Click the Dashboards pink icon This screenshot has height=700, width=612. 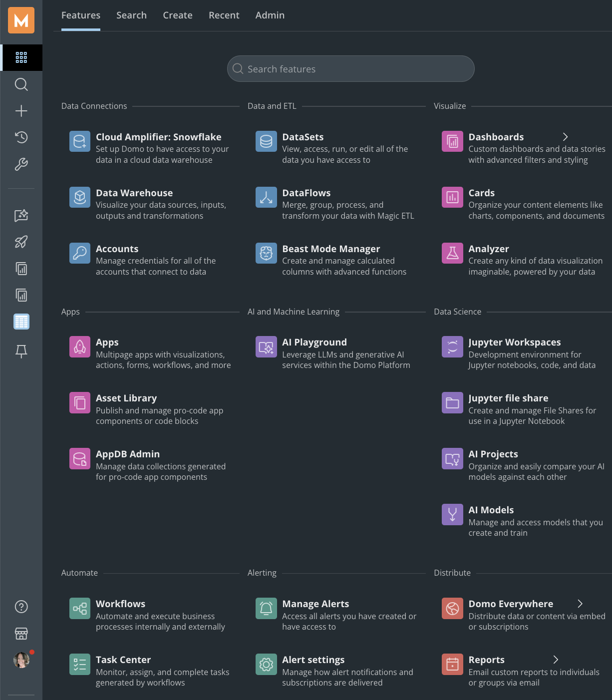(x=452, y=141)
